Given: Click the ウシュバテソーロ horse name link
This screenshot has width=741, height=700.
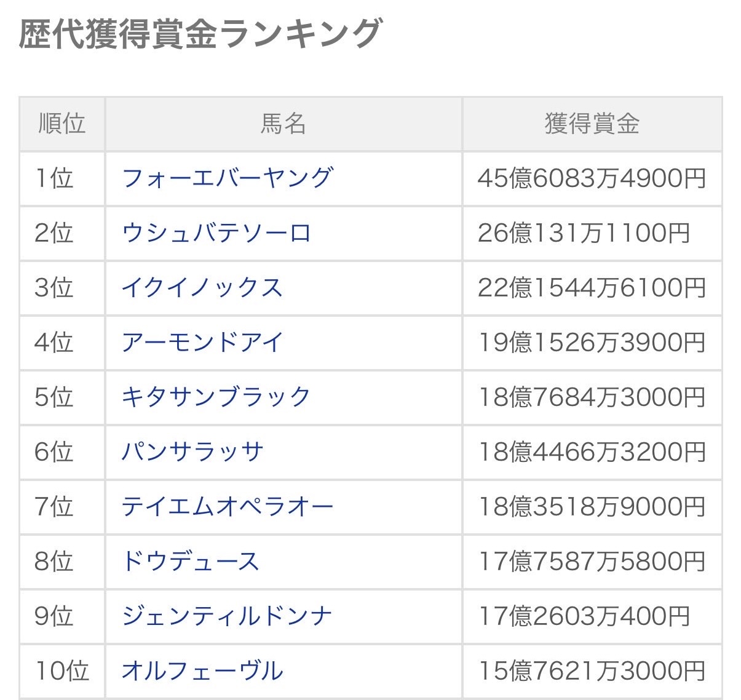Looking at the screenshot, I should tap(216, 233).
